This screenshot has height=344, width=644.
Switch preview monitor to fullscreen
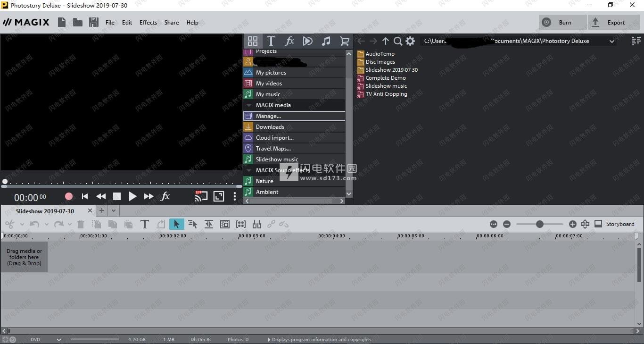click(x=219, y=196)
